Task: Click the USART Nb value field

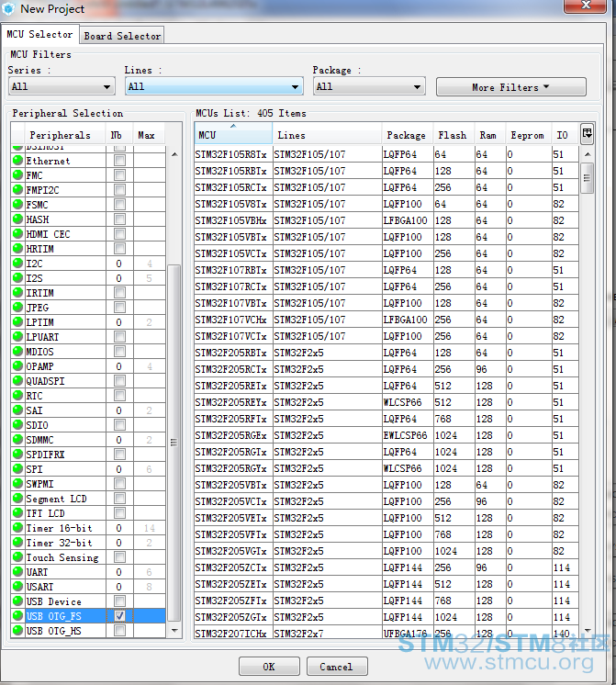Action: [x=119, y=586]
